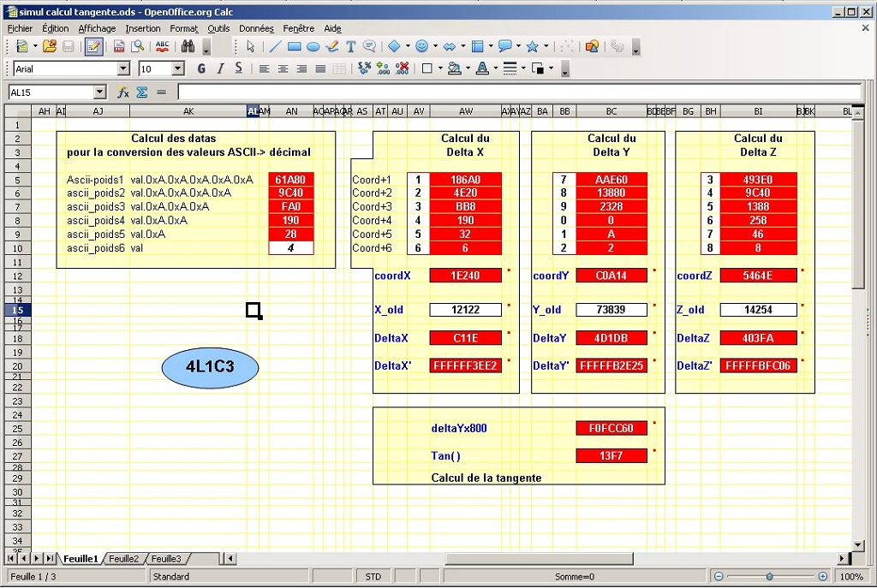The image size is (877, 588).
Task: Launch spellcheck with the ABC icon
Action: [162, 46]
